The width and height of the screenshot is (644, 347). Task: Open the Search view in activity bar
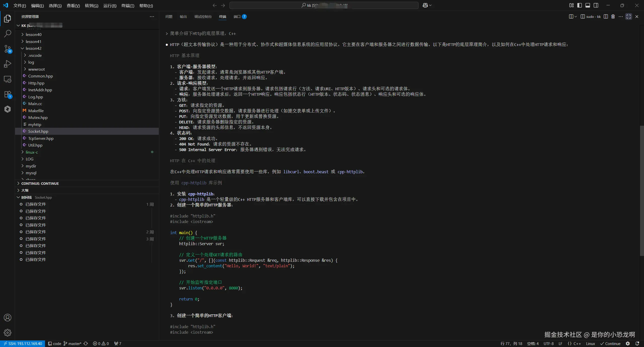[x=8, y=33]
